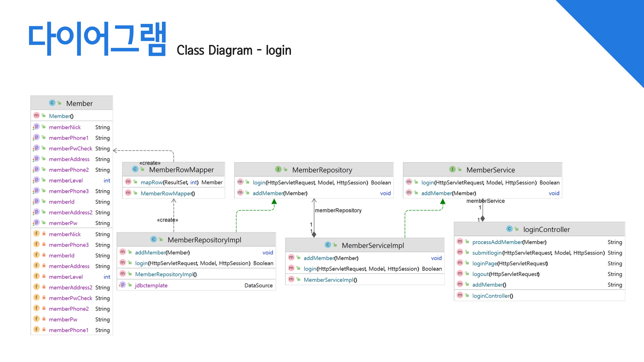
Task: Click the method icon beside the mapRow method
Action: (x=128, y=182)
